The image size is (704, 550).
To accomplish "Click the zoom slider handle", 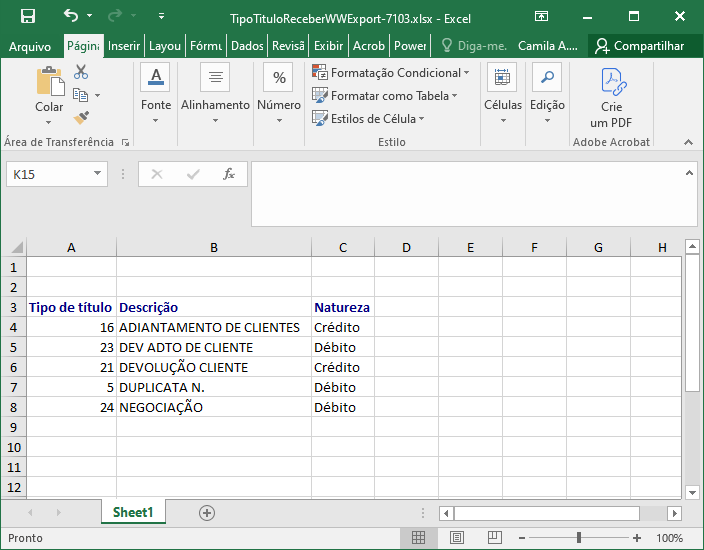I will [x=579, y=537].
